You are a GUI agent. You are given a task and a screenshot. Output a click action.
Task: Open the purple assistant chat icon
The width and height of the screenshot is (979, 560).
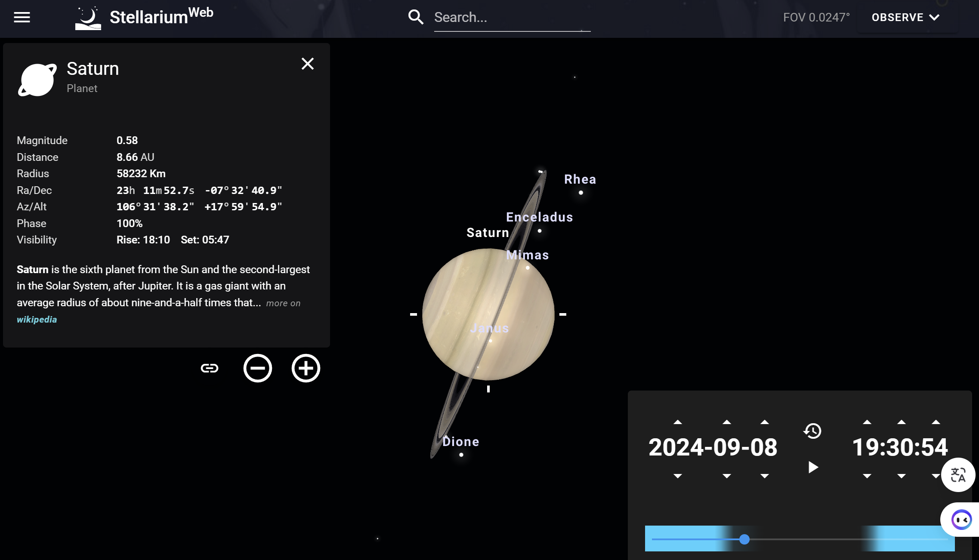pos(961,520)
